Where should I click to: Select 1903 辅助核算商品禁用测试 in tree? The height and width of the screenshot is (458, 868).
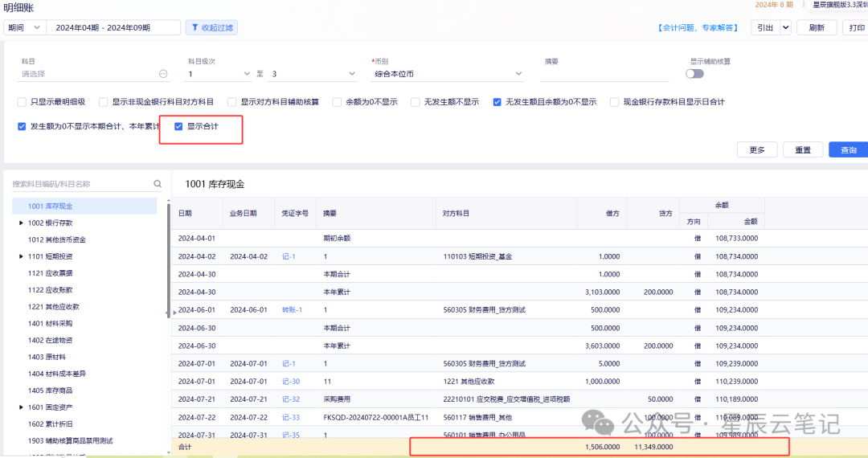click(70, 441)
